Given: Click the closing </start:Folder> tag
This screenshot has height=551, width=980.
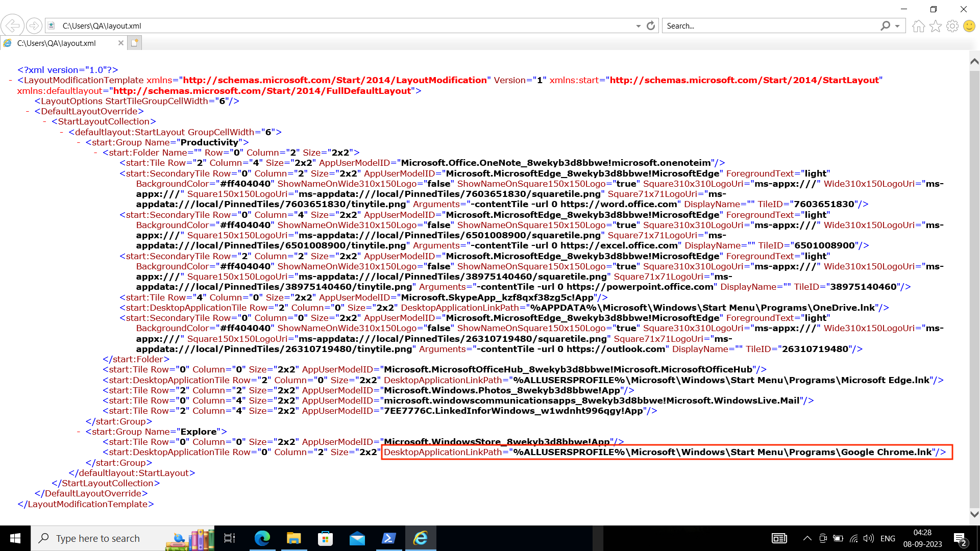Looking at the screenshot, I should click(x=136, y=359).
